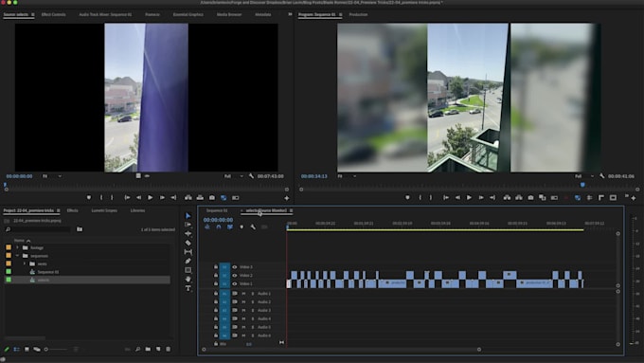Viewport: 644px width, 363px height.
Task: Toggle Snap magnet in Timeline
Action: point(219,227)
